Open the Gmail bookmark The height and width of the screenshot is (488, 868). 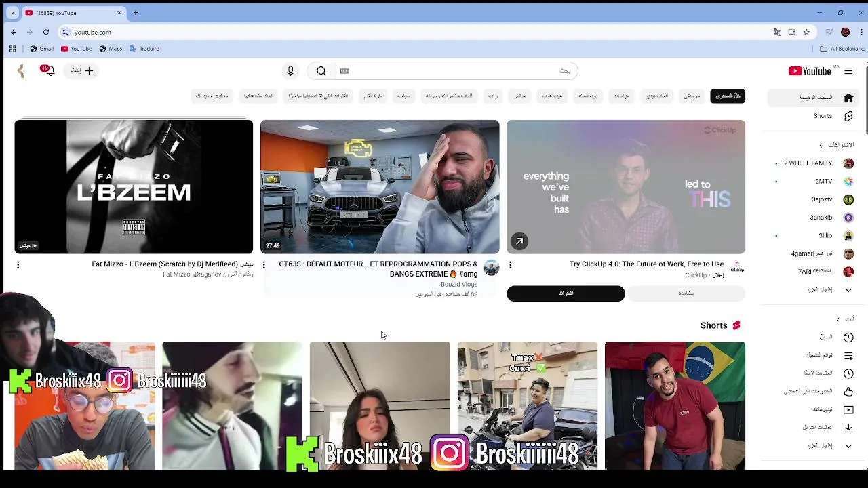pos(42,49)
